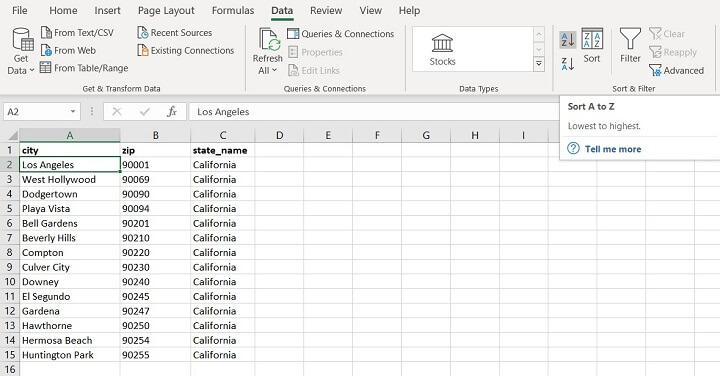
Task: Open the custom Sort dialog
Action: click(592, 46)
